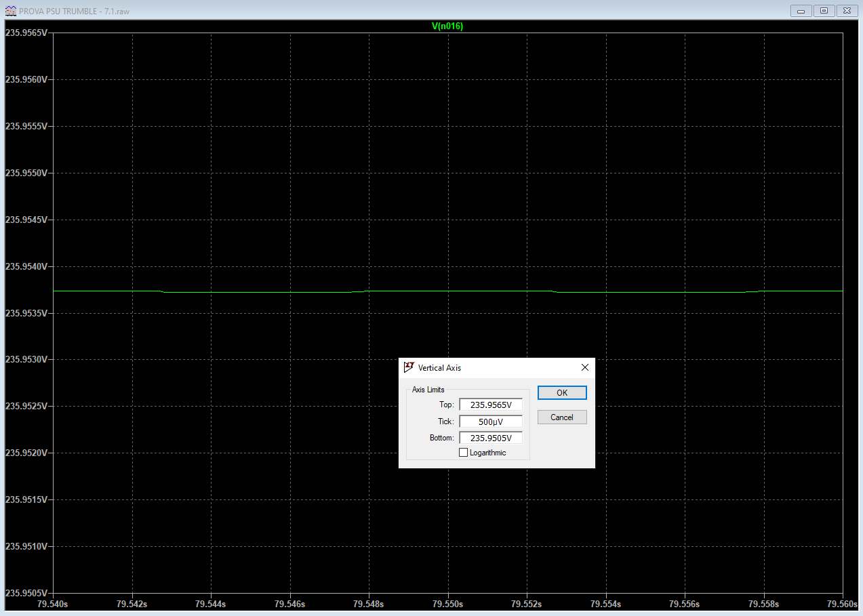863x616 pixels.
Task: Cancel the Vertical Axis dialog
Action: (x=562, y=417)
